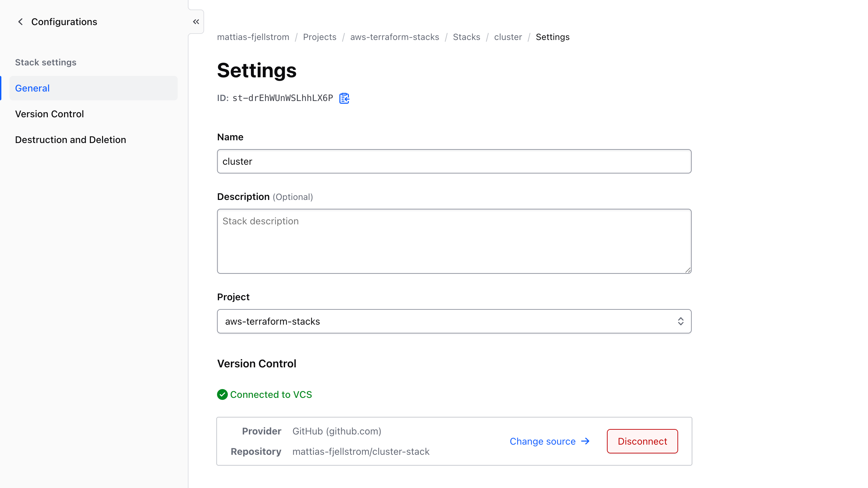The width and height of the screenshot is (868, 488).
Task: Open the Project dropdown showing aws-terraform-stacks
Action: click(x=454, y=321)
